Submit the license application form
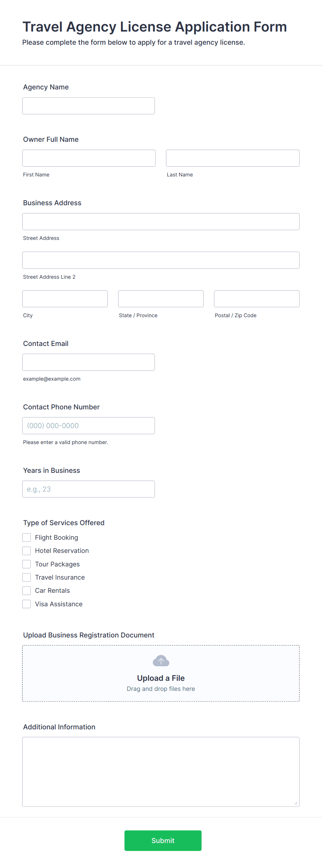Image resolution: width=322 pixels, height=868 pixels. 163,840
